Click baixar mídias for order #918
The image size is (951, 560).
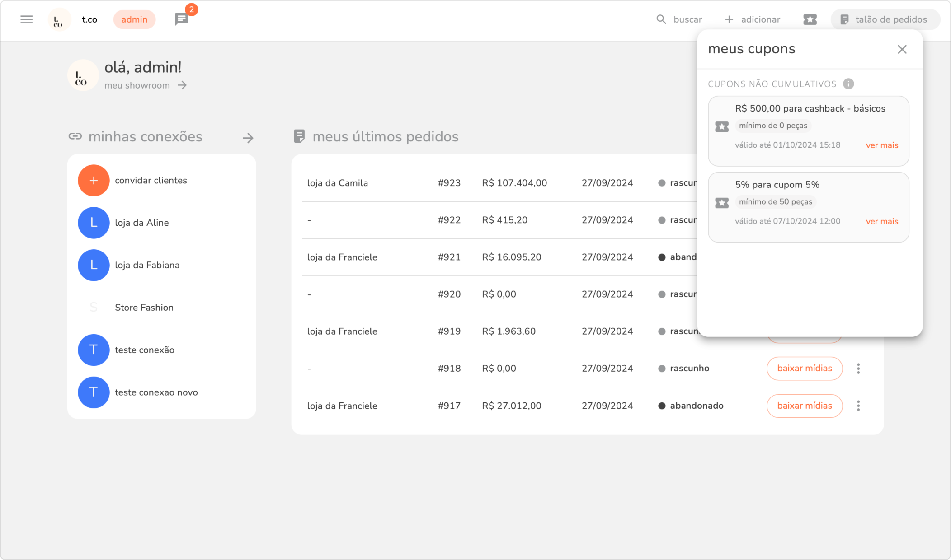point(804,369)
